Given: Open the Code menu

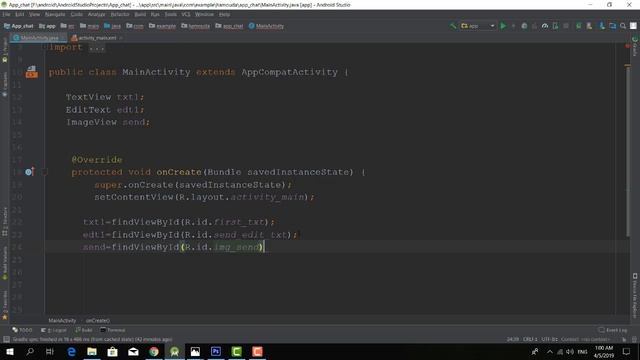Looking at the screenshot, I should 76,14.
